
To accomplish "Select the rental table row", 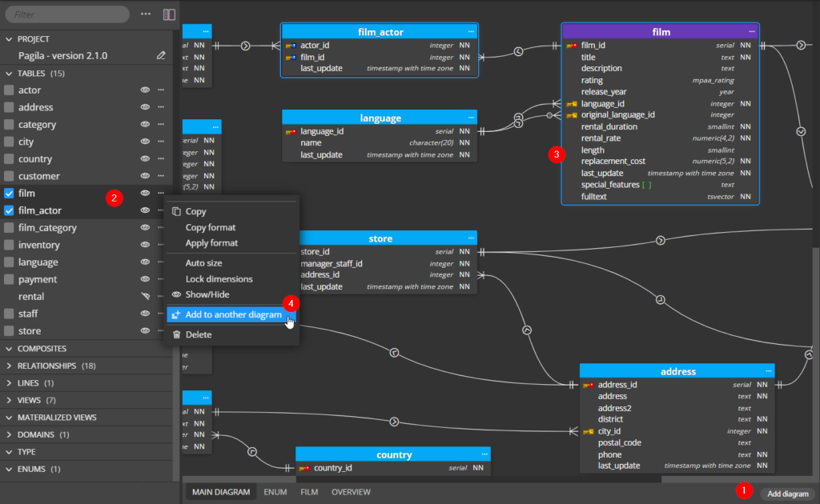I will click(x=86, y=296).
